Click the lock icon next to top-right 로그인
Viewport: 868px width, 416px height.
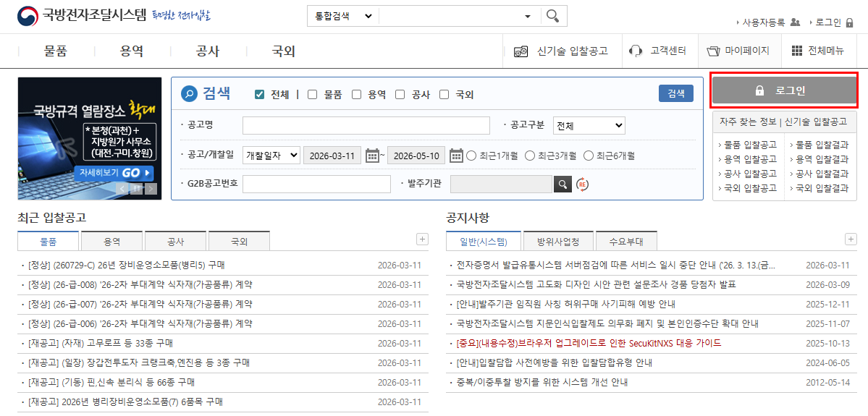850,22
